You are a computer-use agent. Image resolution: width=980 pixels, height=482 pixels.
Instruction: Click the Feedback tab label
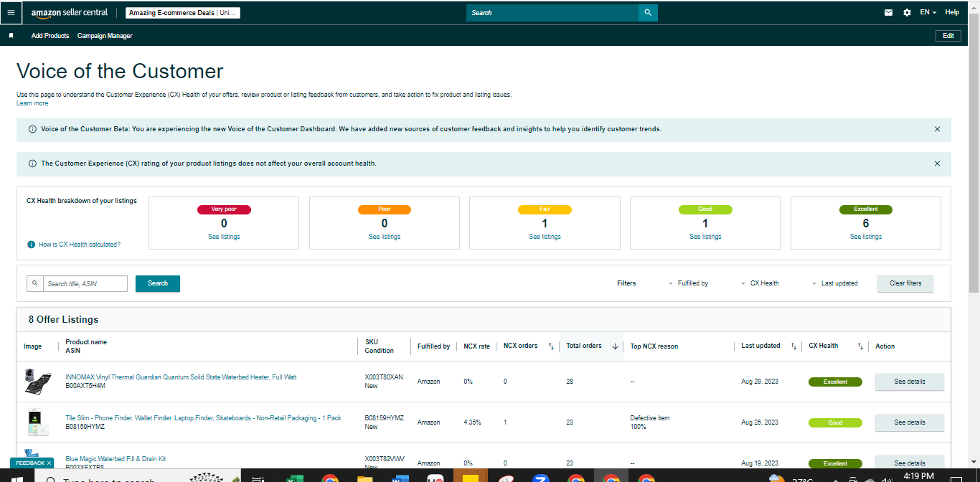tap(29, 463)
